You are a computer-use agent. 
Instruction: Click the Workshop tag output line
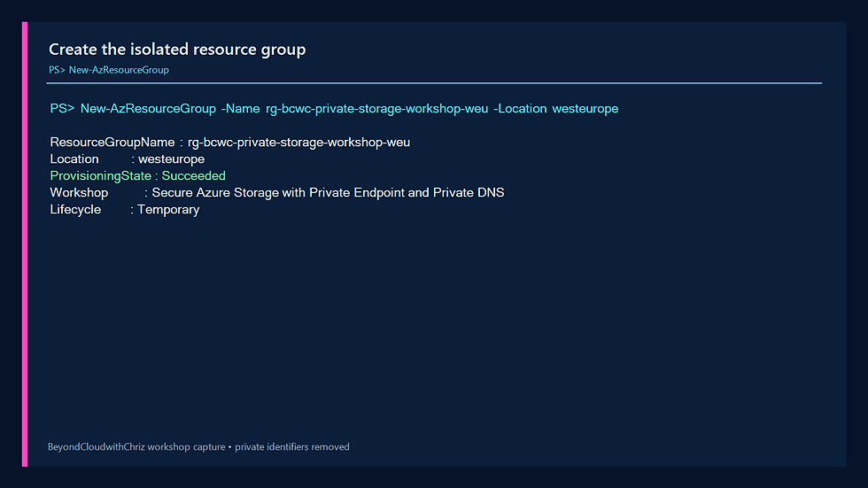click(276, 193)
